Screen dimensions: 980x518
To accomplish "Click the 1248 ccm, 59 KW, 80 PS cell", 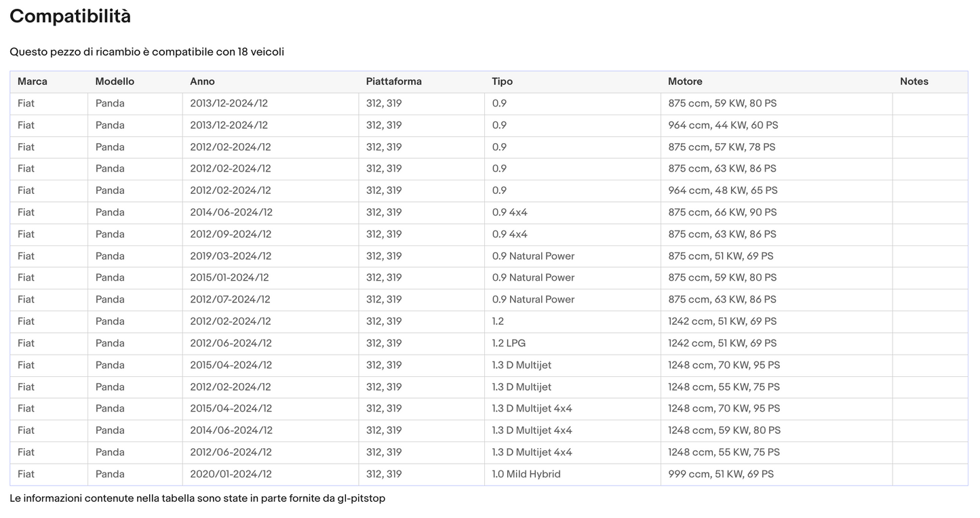I will 724,430.
